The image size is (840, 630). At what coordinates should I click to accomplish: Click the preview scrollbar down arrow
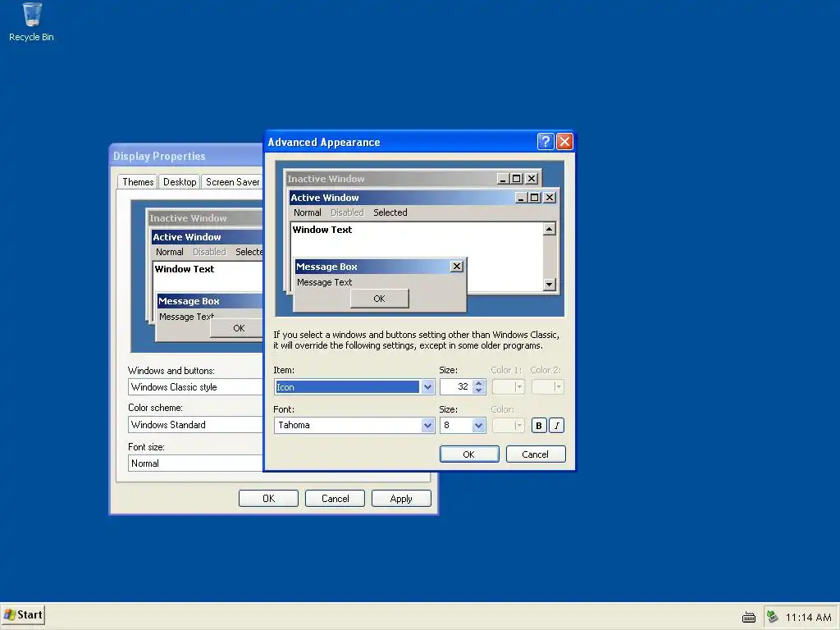pyautogui.click(x=549, y=285)
